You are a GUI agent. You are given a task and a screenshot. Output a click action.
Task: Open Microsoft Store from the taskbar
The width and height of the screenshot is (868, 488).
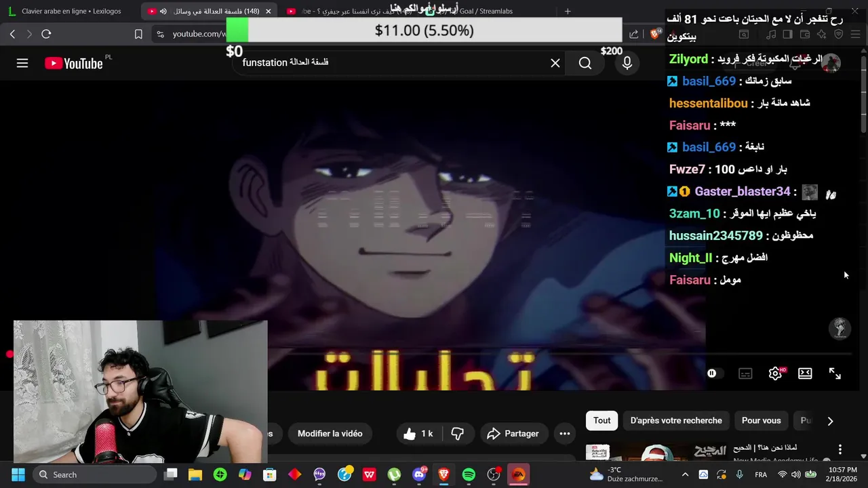pyautogui.click(x=270, y=474)
